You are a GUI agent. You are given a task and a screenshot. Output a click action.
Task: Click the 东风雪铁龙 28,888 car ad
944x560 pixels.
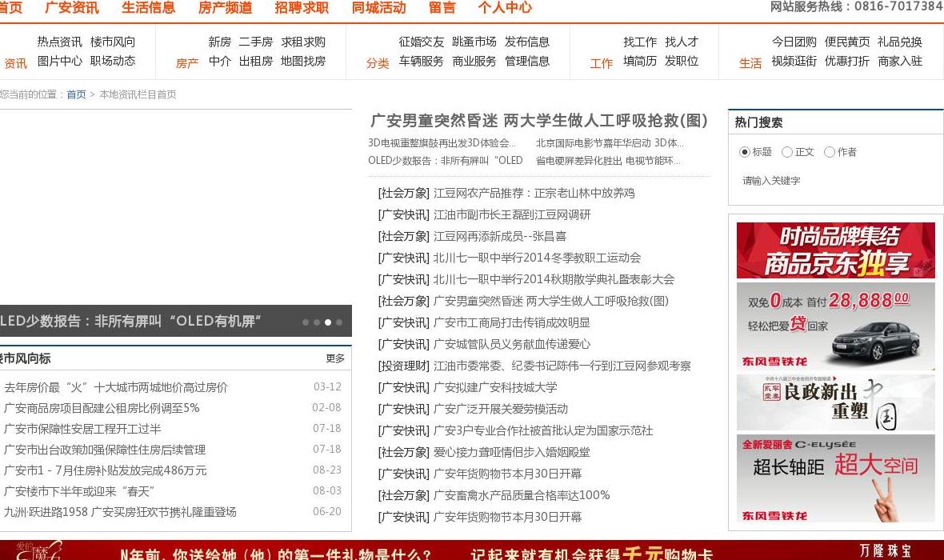click(836, 326)
